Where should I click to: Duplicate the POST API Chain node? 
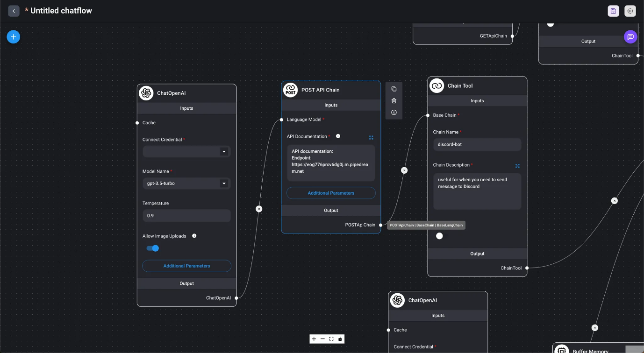tap(394, 89)
